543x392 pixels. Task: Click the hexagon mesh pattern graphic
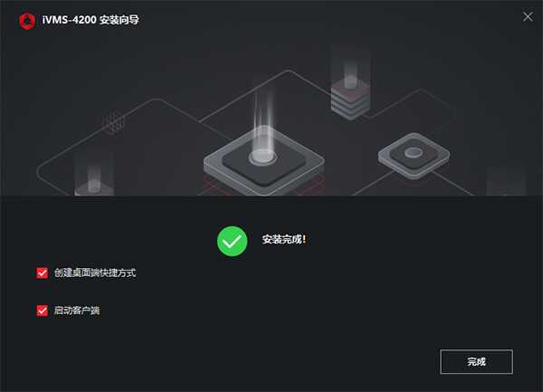(114, 122)
